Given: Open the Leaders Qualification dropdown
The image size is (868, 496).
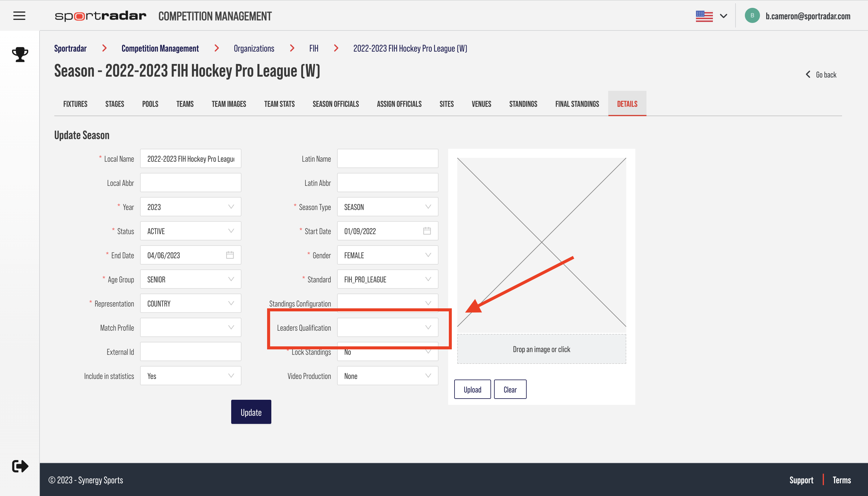Looking at the screenshot, I should 388,327.
